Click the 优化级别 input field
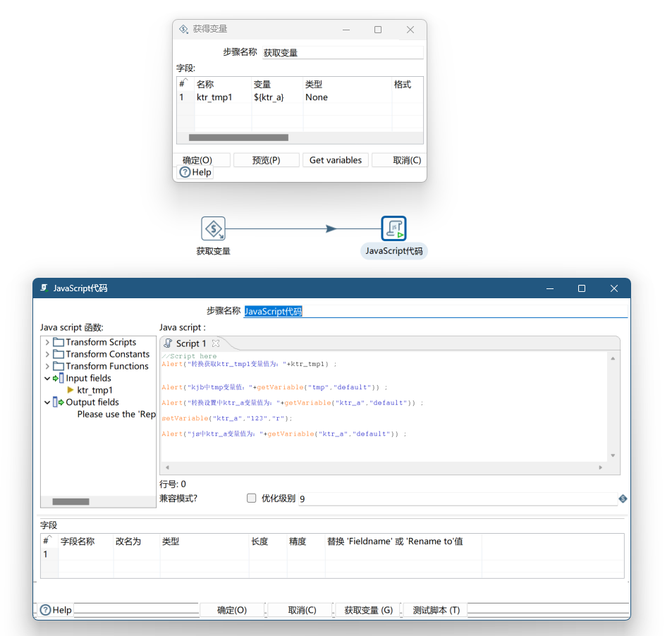The width and height of the screenshot is (672, 636). pyautogui.click(x=457, y=499)
